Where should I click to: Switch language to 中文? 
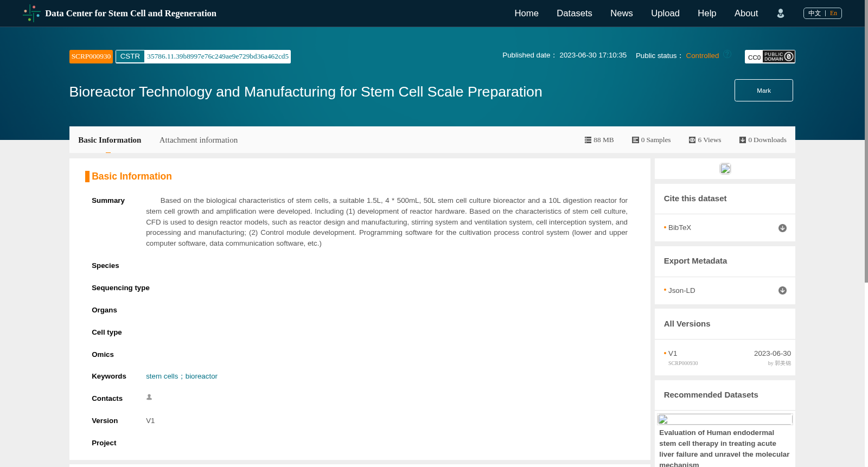point(814,13)
